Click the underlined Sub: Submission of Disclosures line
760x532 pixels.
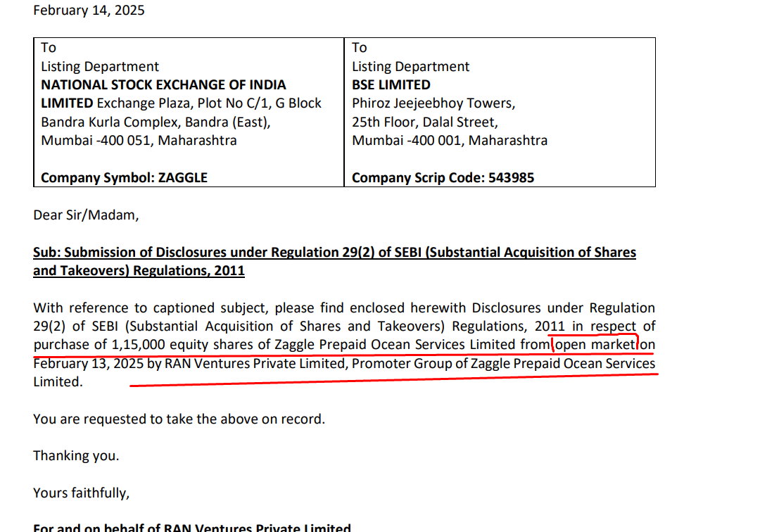coord(334,253)
